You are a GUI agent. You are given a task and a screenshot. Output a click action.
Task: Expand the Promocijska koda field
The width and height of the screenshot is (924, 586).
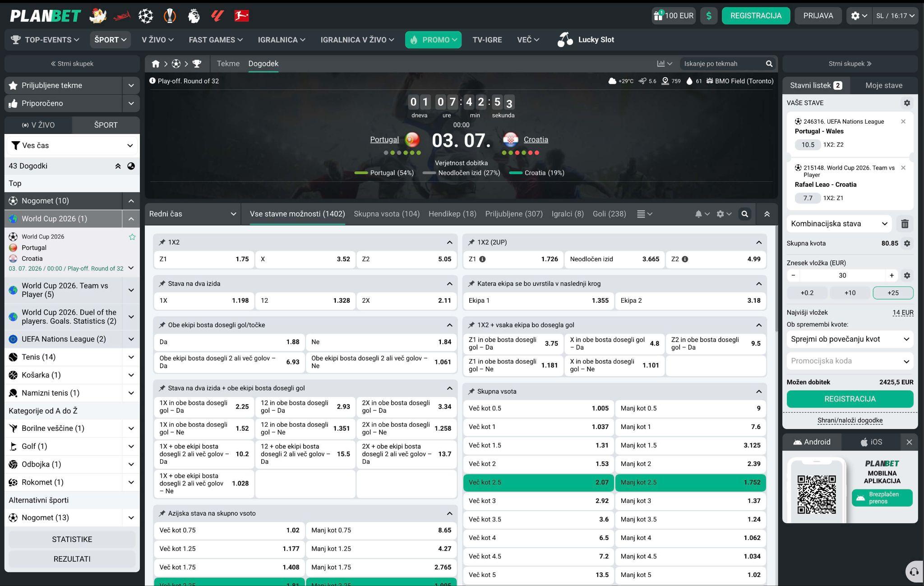tap(850, 361)
